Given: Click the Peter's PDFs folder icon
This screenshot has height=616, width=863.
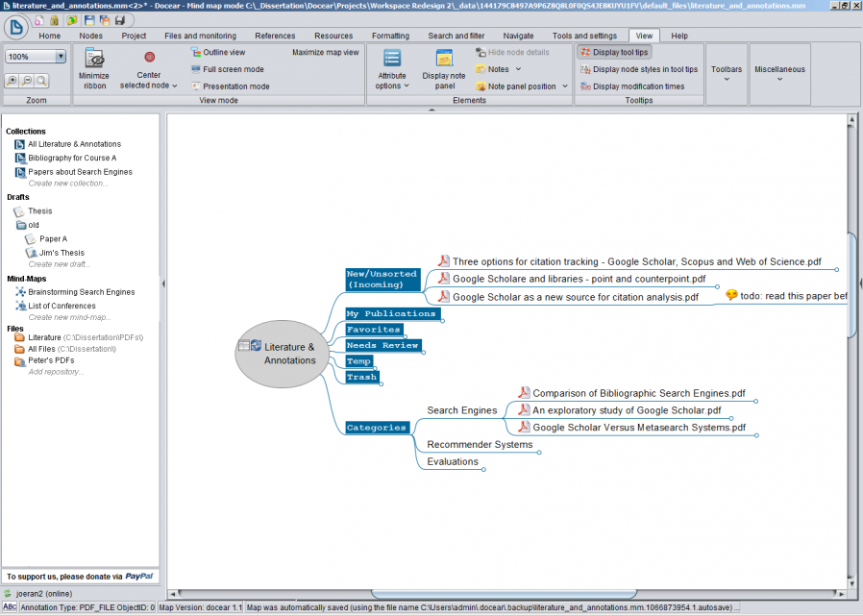Looking at the screenshot, I should pyautogui.click(x=20, y=361).
